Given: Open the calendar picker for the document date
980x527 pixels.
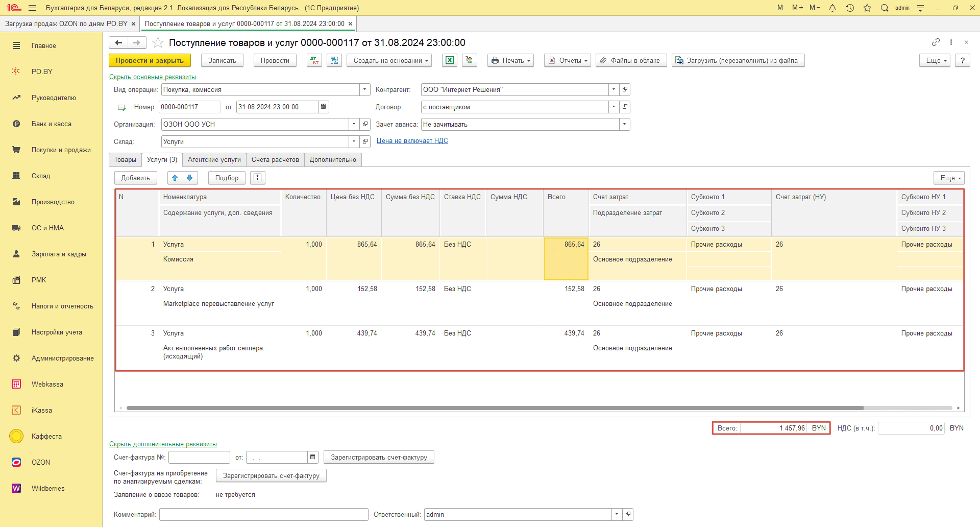Looking at the screenshot, I should [x=323, y=107].
